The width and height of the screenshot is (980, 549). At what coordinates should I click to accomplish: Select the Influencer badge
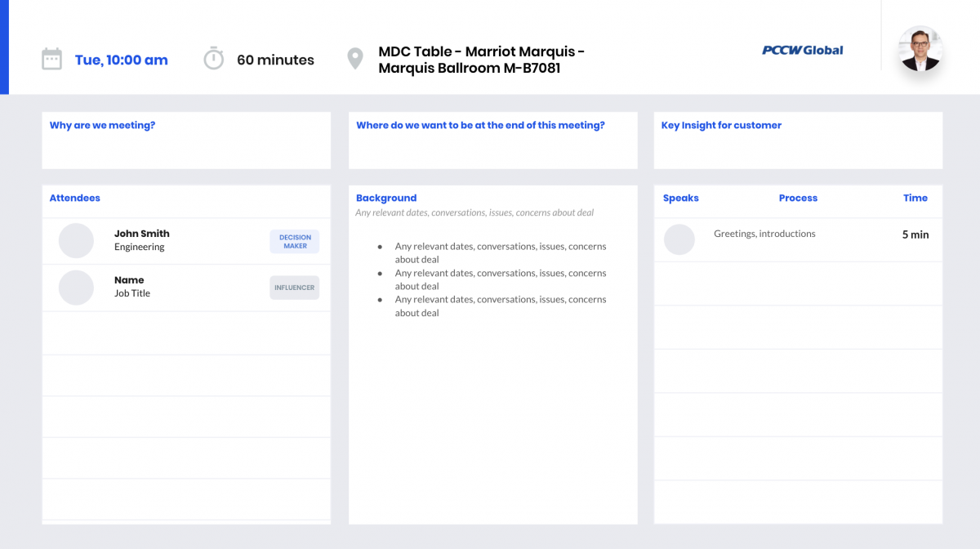[x=295, y=288]
